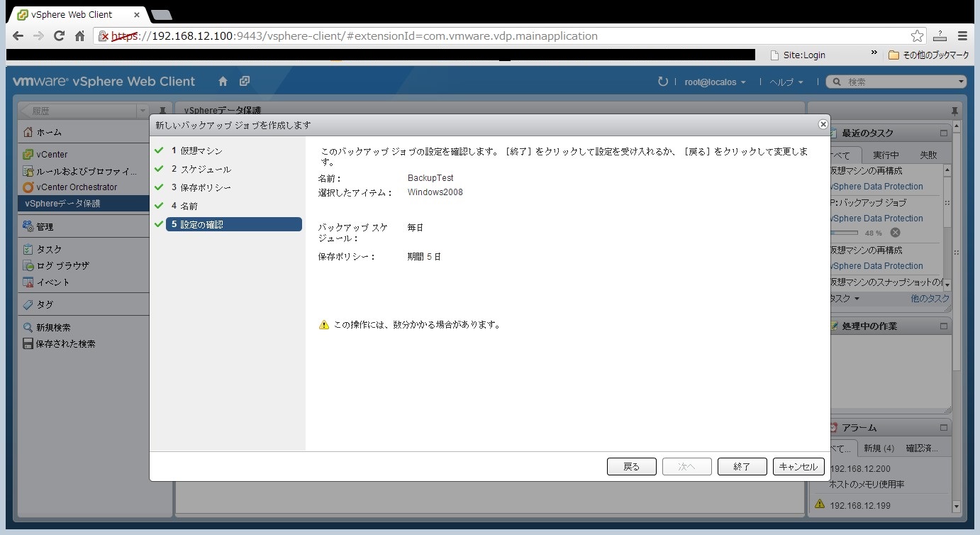Click the キャンセル button
The width and height of the screenshot is (980, 535).
(x=798, y=466)
